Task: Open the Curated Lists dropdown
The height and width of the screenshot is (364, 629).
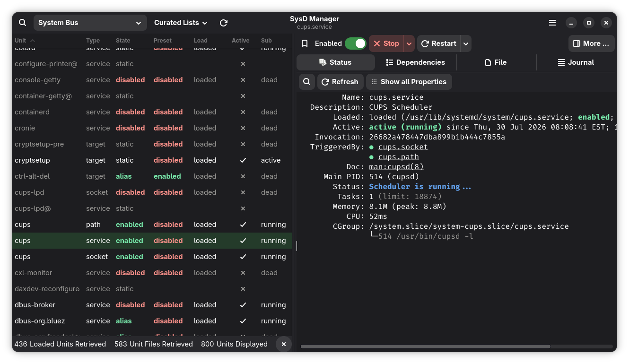Action: pos(181,23)
